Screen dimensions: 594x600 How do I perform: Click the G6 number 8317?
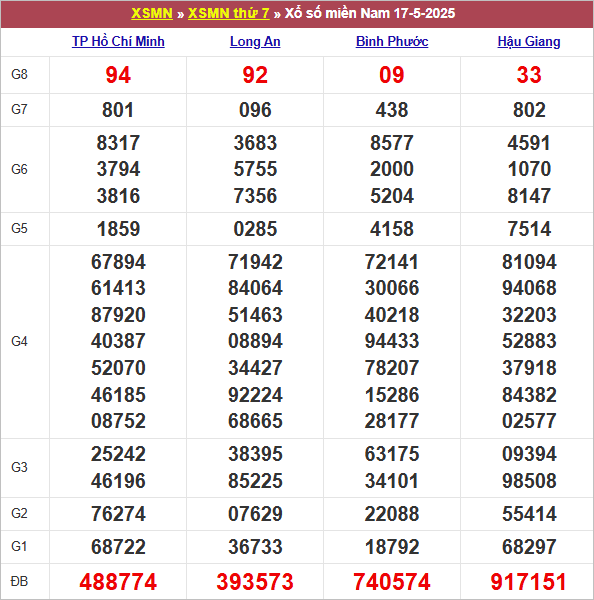(118, 143)
